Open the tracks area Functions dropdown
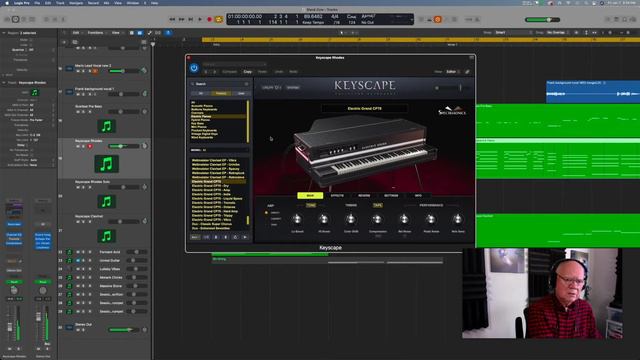Screen dimensions: 640x360 coord(97,33)
